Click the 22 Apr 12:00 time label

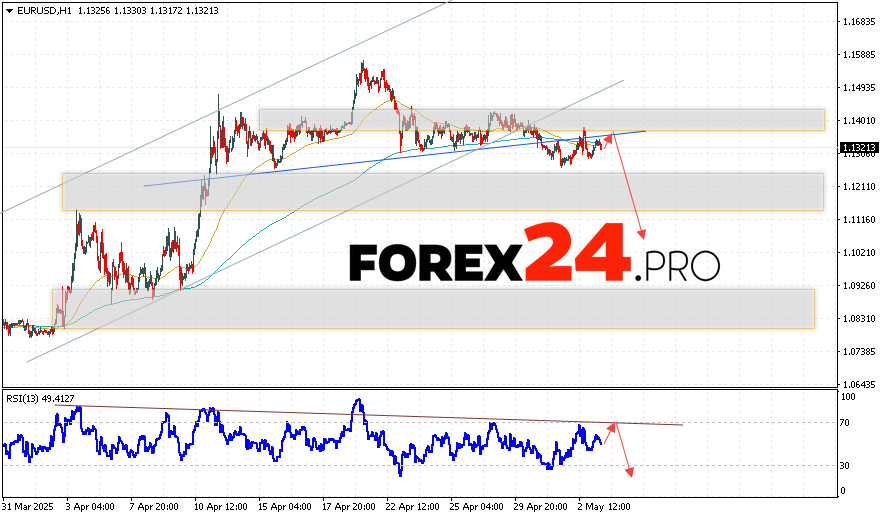pyautogui.click(x=413, y=507)
